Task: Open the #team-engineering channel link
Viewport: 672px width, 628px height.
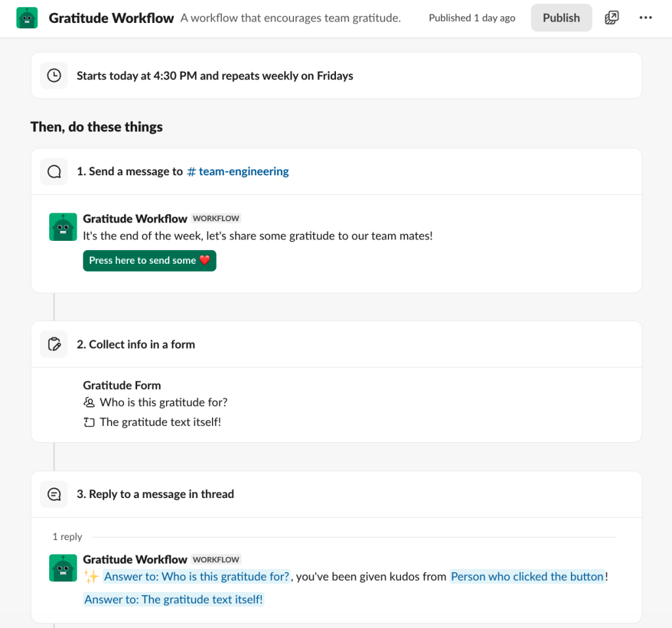Action: pos(238,171)
